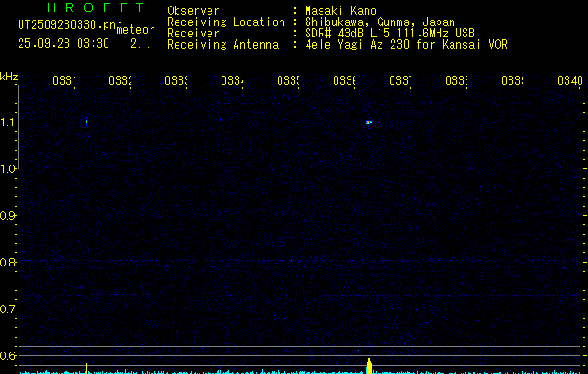Select the 1.0 kHz frequency axis label

click(x=8, y=168)
